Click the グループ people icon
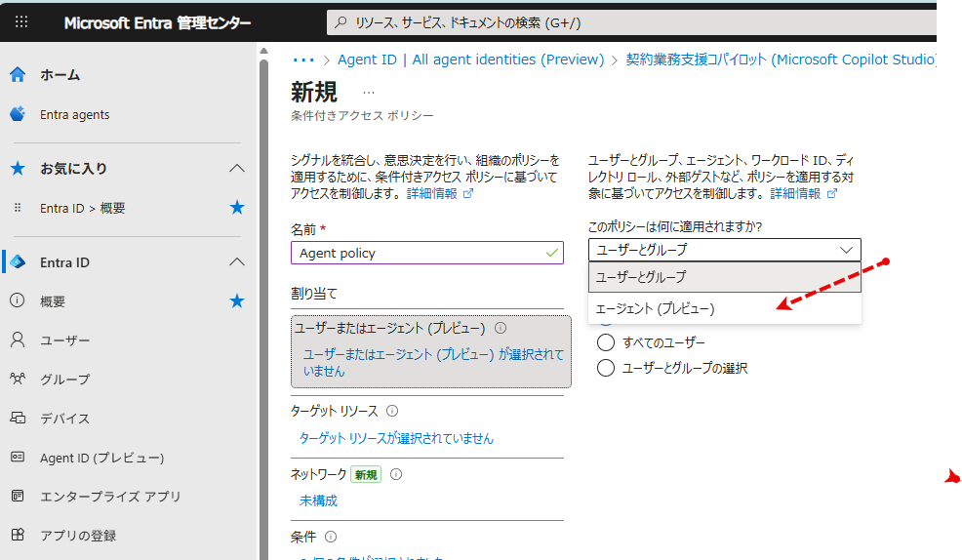This screenshot has height=560, width=962. point(18,379)
